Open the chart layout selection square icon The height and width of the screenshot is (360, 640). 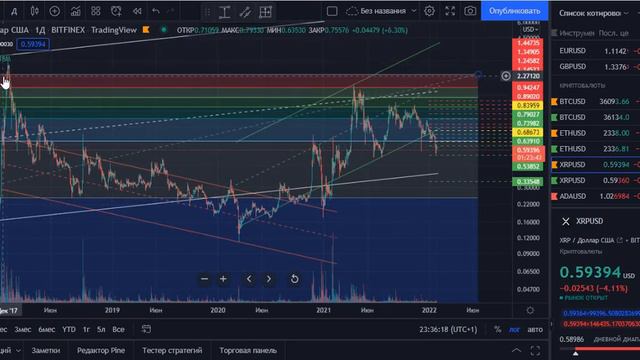(x=332, y=11)
